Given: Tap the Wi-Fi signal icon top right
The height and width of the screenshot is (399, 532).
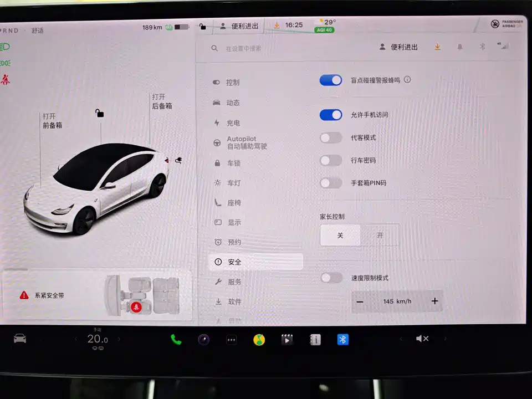Looking at the screenshot, I should tap(504, 47).
